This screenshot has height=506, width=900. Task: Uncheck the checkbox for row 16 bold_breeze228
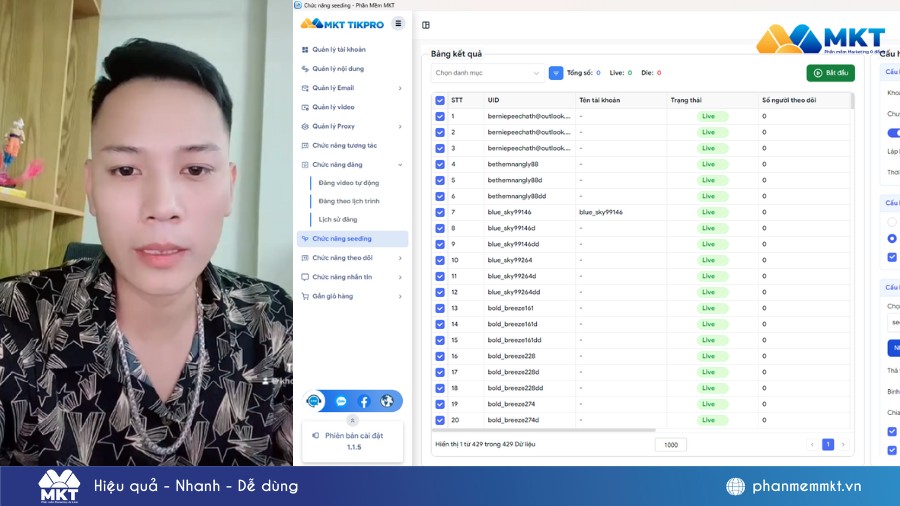point(440,356)
